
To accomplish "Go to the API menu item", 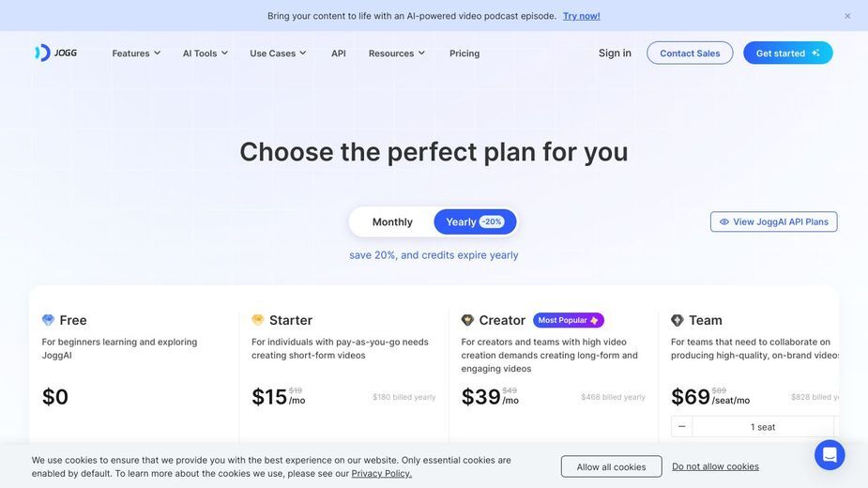I will (338, 53).
